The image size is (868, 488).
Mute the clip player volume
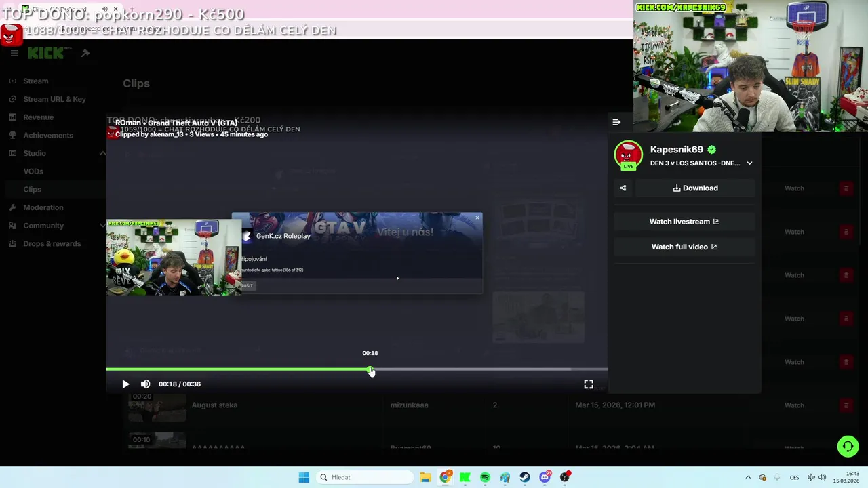[145, 384]
